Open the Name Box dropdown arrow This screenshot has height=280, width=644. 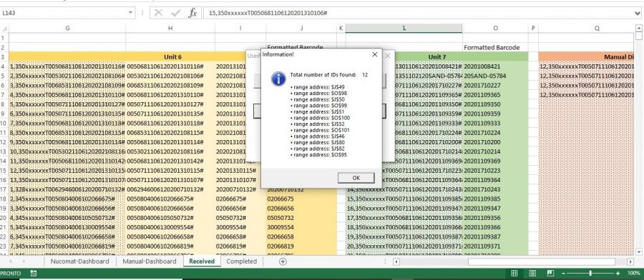(x=131, y=13)
